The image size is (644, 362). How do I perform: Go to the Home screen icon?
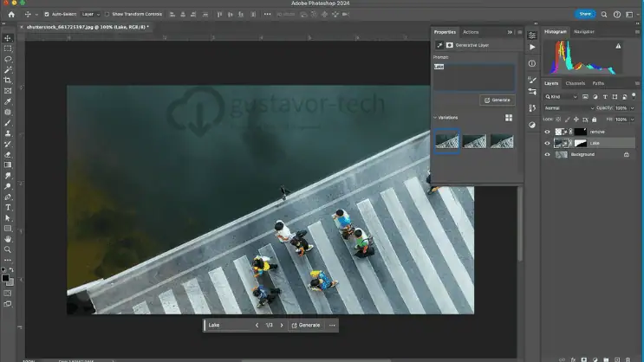[11, 15]
